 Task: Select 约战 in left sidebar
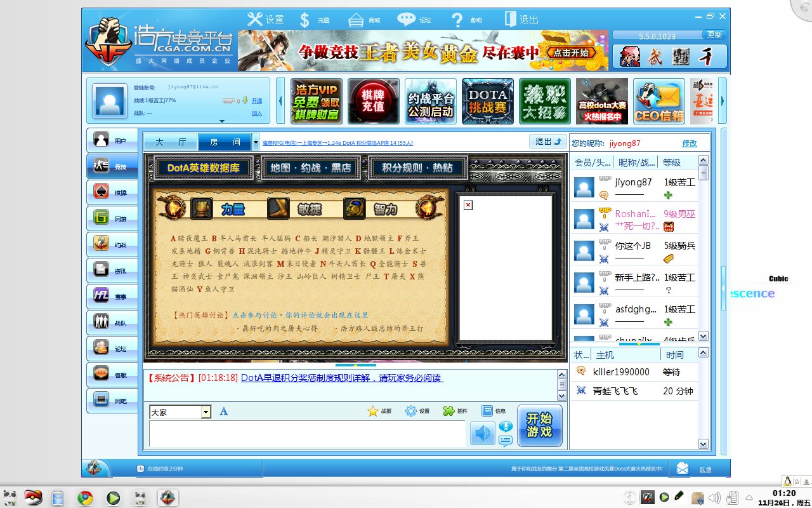coord(112,244)
